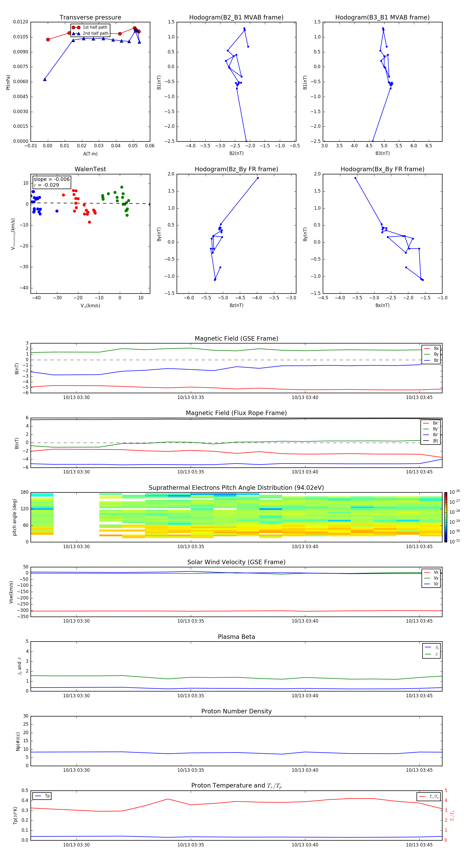Click the Vx entry in solar wind legend
The height and width of the screenshot is (868, 473).
pyautogui.click(x=431, y=572)
